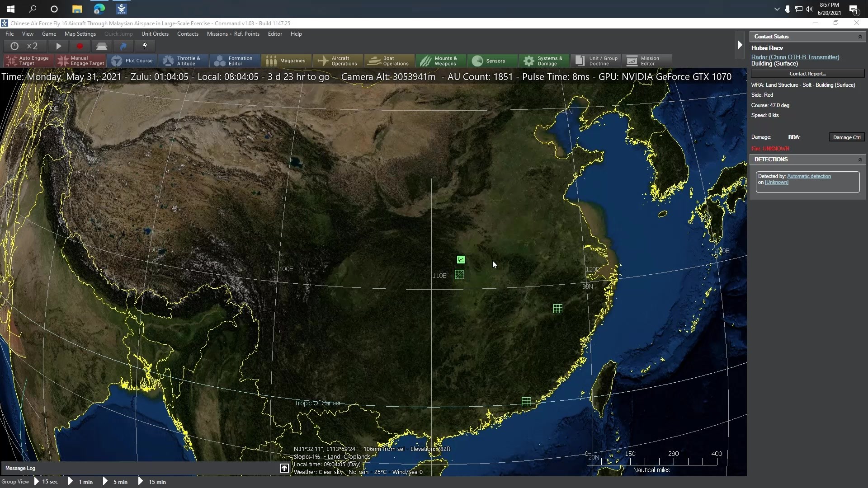Viewport: 868px width, 488px height.
Task: Select the hatched grid unit below the green unit
Action: tap(459, 274)
